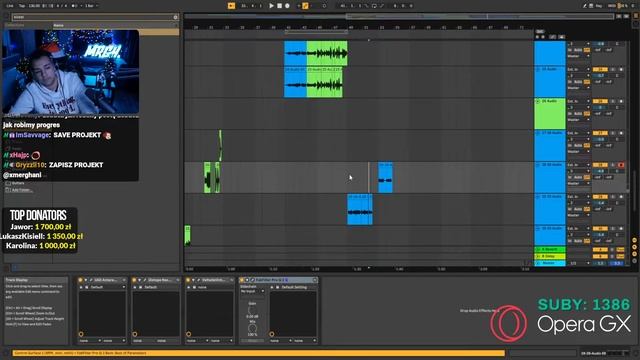Viewport: 640px width, 360px height.
Task: Click the Arrangement Record button
Action: 287,6
